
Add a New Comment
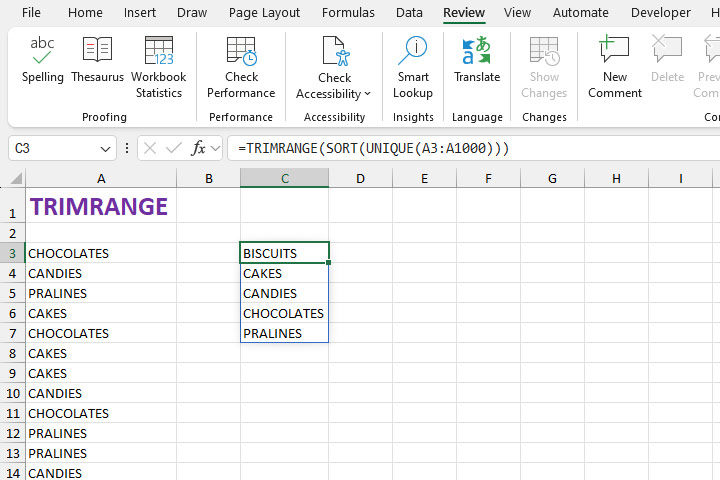pos(615,68)
